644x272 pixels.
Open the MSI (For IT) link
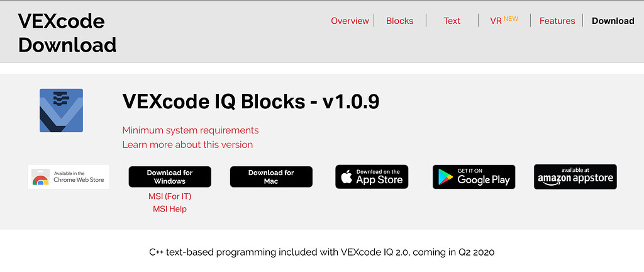[170, 196]
